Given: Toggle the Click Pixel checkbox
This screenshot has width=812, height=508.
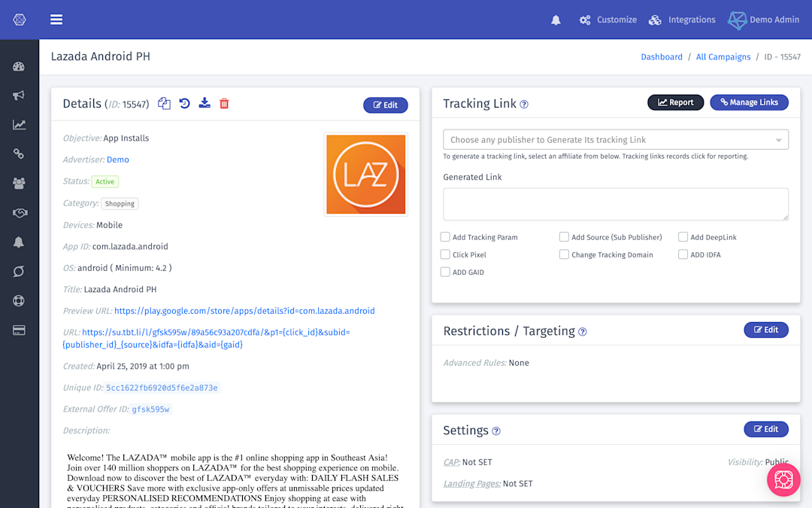Looking at the screenshot, I should click(x=445, y=254).
